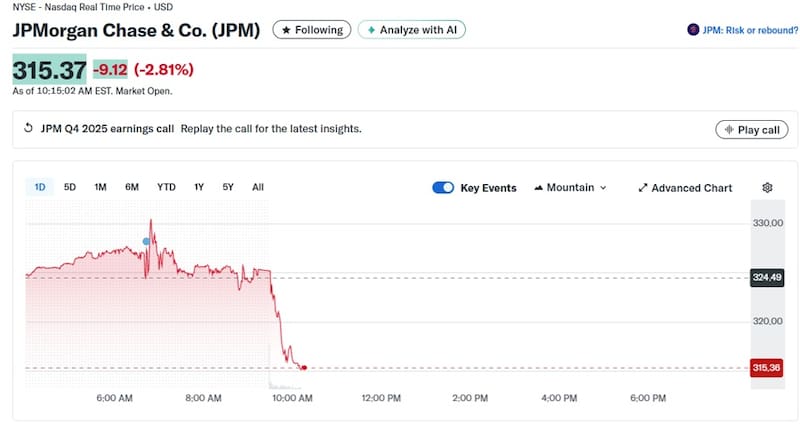Viewport: 800px width, 424px height.
Task: Click the Following star button
Action: click(311, 30)
